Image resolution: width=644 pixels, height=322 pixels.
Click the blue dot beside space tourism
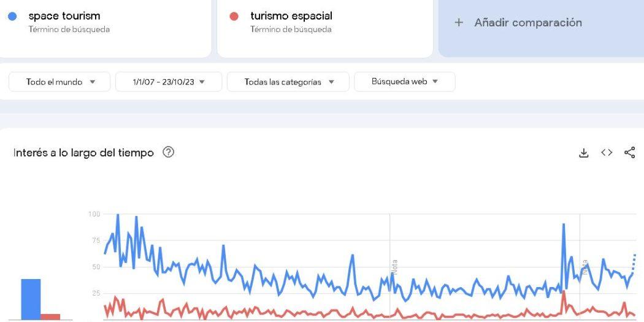point(12,17)
